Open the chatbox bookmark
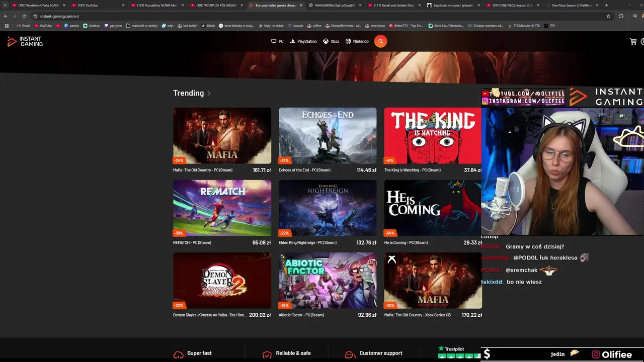644x362 pixels. 92,26
